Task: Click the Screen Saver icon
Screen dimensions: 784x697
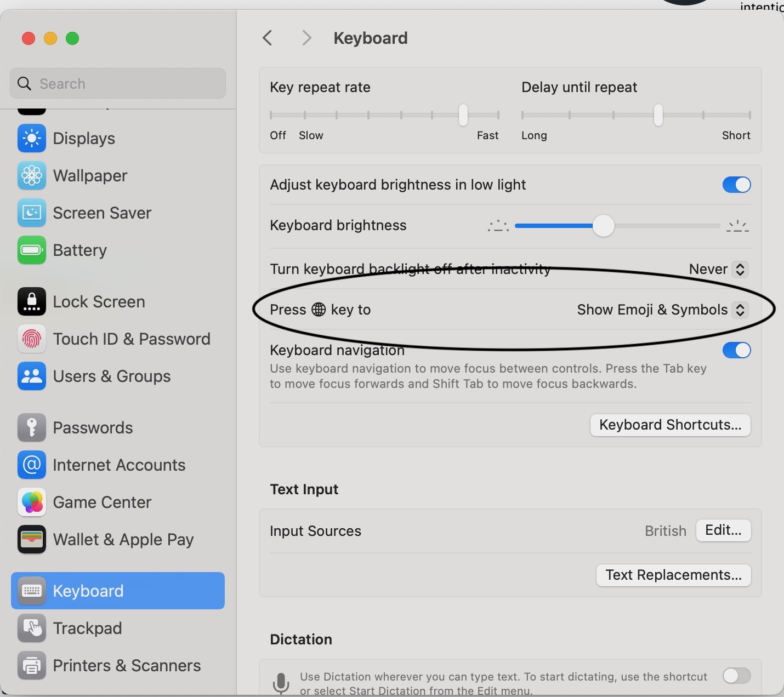Action: click(32, 213)
